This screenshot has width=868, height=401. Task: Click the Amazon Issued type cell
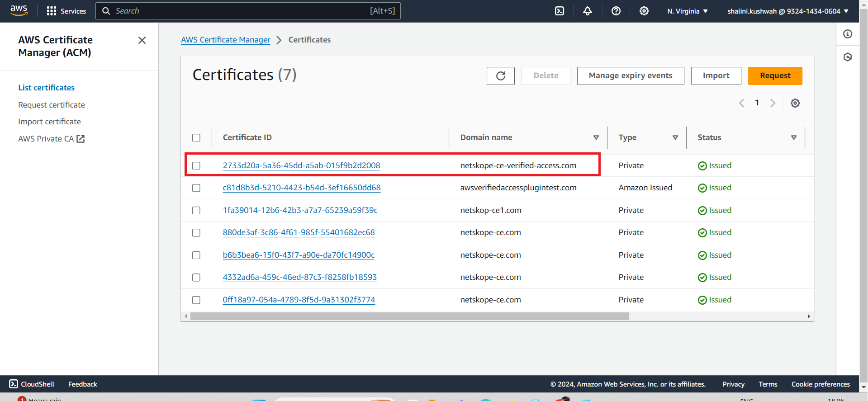tap(645, 188)
